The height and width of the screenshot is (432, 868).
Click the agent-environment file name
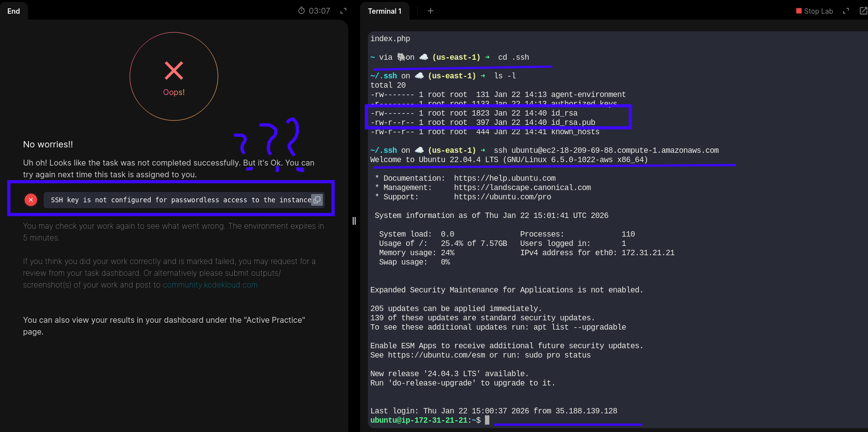588,95
